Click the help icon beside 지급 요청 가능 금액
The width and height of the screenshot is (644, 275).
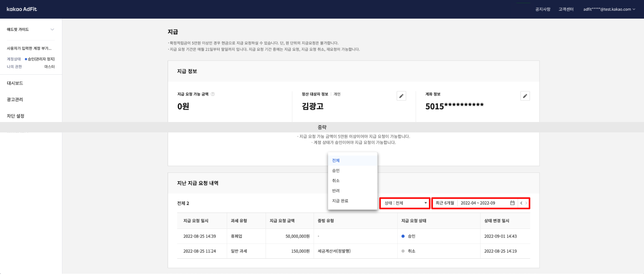[213, 94]
